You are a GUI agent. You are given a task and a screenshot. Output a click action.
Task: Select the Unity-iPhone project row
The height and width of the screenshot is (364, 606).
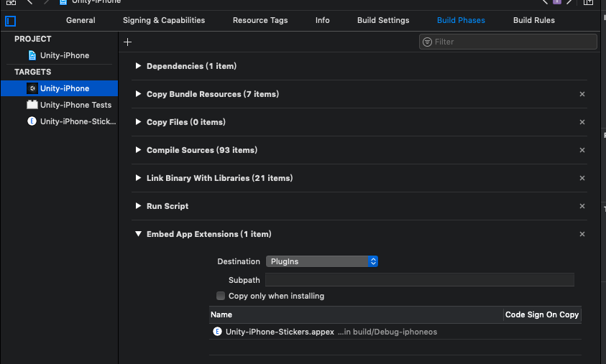click(60, 55)
